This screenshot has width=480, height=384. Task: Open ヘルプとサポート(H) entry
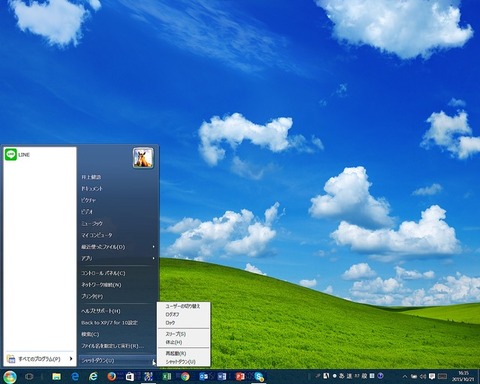[x=101, y=311]
